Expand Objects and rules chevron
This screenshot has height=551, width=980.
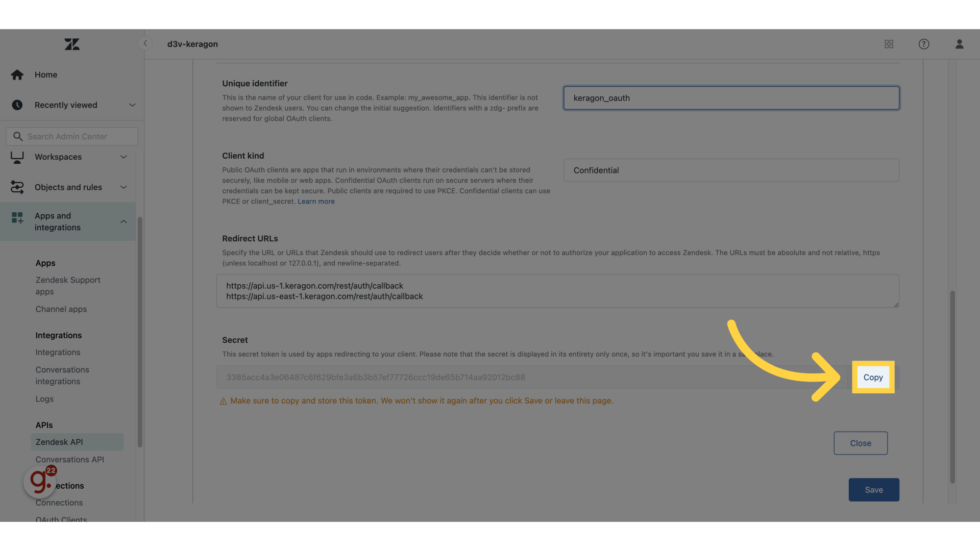point(124,187)
